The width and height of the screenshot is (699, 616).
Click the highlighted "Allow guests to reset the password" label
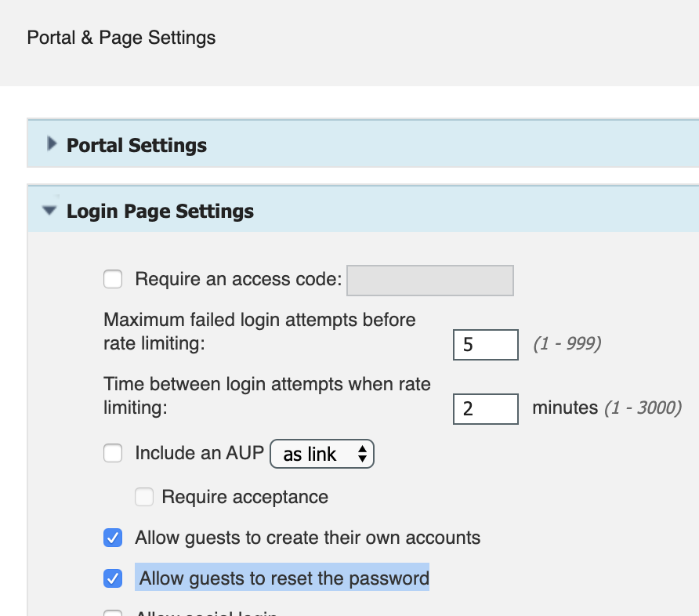pos(284,578)
